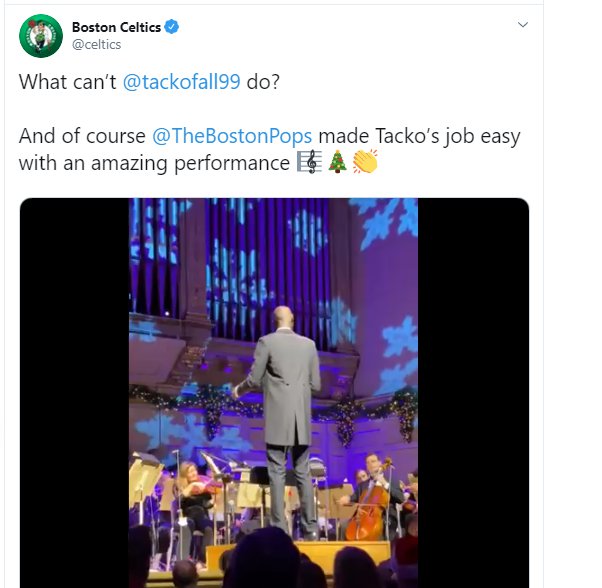Click the @celtics handle
Screen dimensions: 602x588
click(x=96, y=45)
